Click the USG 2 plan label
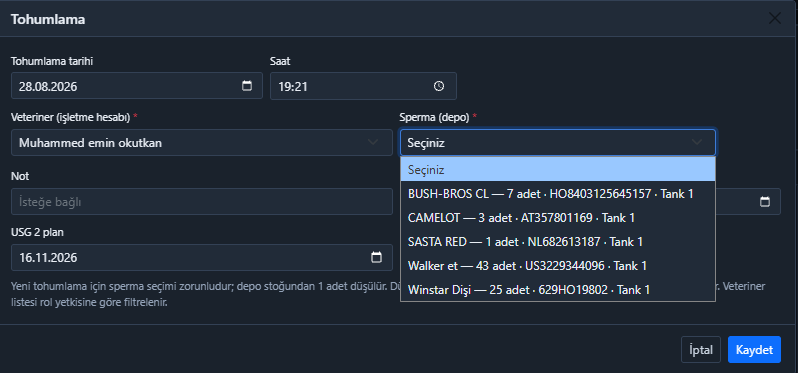This screenshot has width=798, height=373. click(37, 232)
